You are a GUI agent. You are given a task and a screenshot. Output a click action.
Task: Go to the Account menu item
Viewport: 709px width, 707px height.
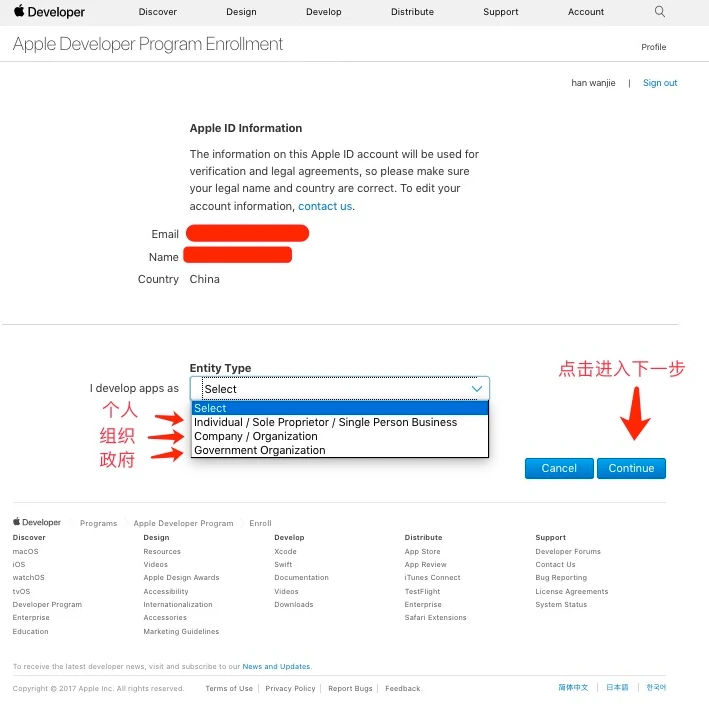click(x=586, y=12)
